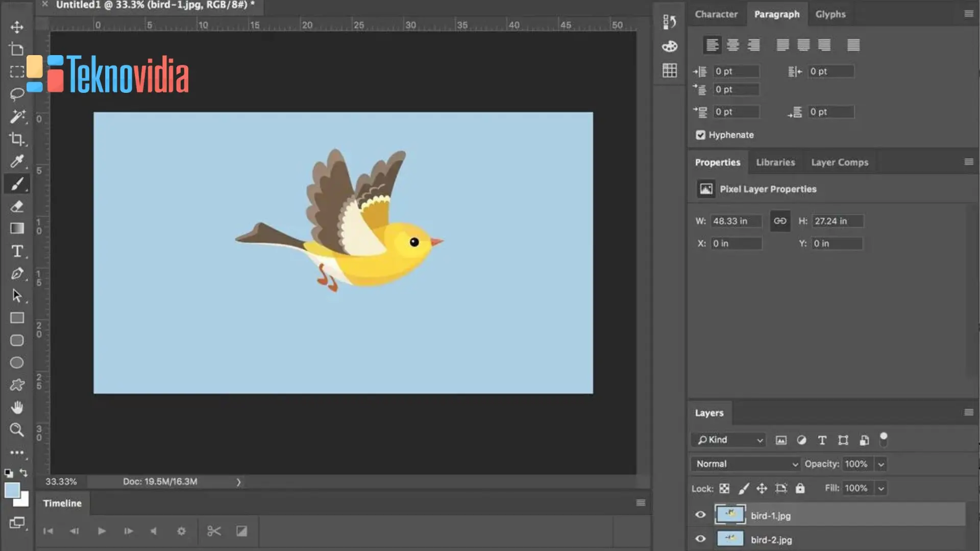Select the Zoom tool

click(17, 430)
